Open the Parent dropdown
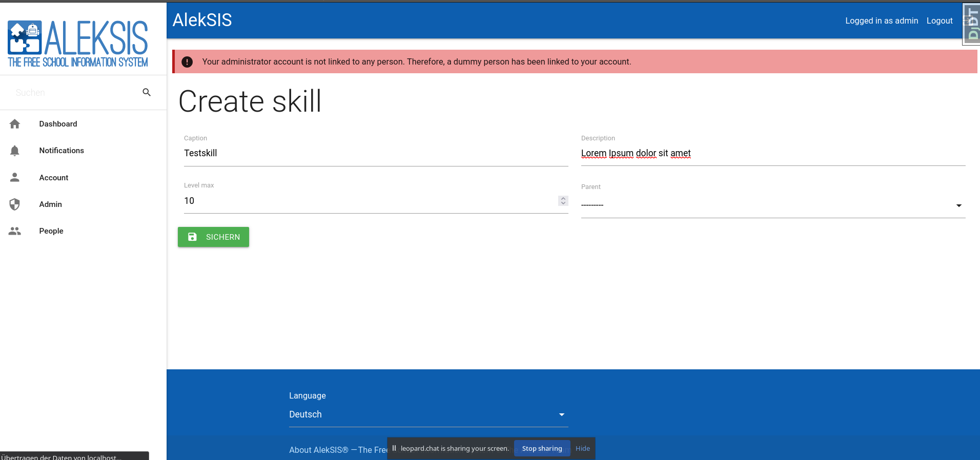This screenshot has width=980, height=460. point(772,205)
